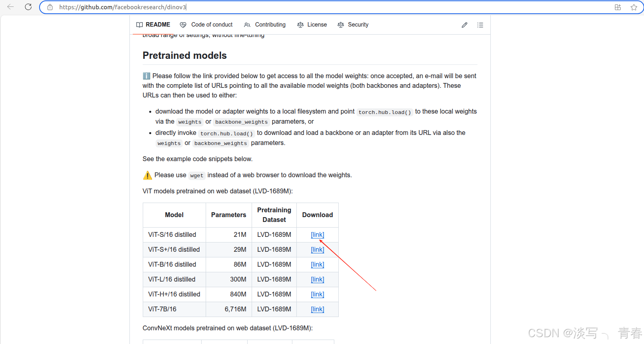Click the ViT models pretrained on web dataset text
This screenshot has height=344, width=644.
click(x=218, y=191)
